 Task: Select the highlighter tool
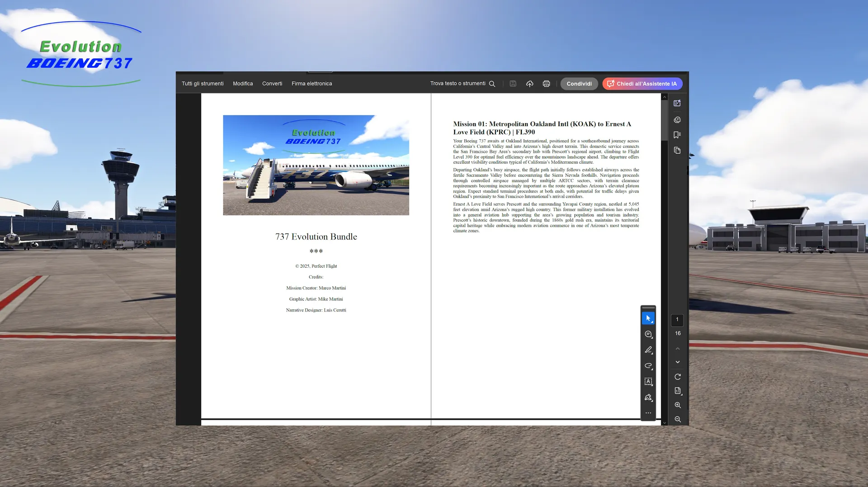pos(648,350)
